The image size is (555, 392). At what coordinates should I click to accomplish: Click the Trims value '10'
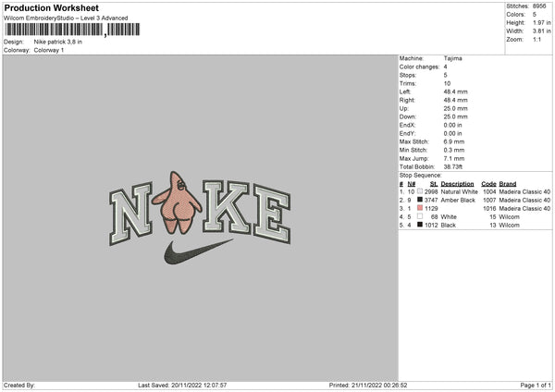click(447, 83)
